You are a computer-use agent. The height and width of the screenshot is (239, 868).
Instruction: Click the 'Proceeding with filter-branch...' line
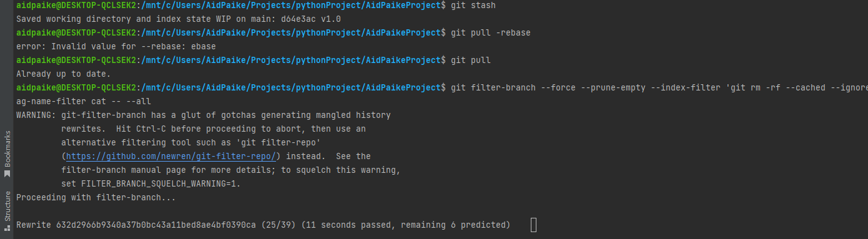point(96,197)
